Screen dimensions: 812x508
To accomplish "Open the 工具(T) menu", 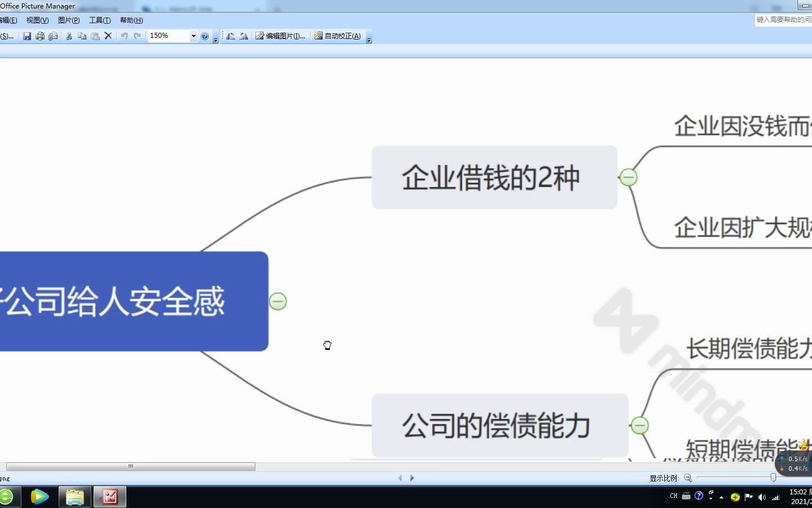I will pyautogui.click(x=100, y=20).
